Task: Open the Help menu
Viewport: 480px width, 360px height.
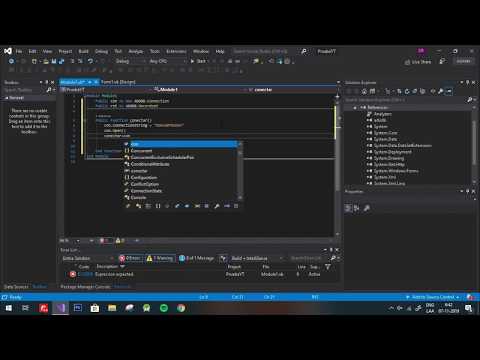Action: click(x=220, y=51)
